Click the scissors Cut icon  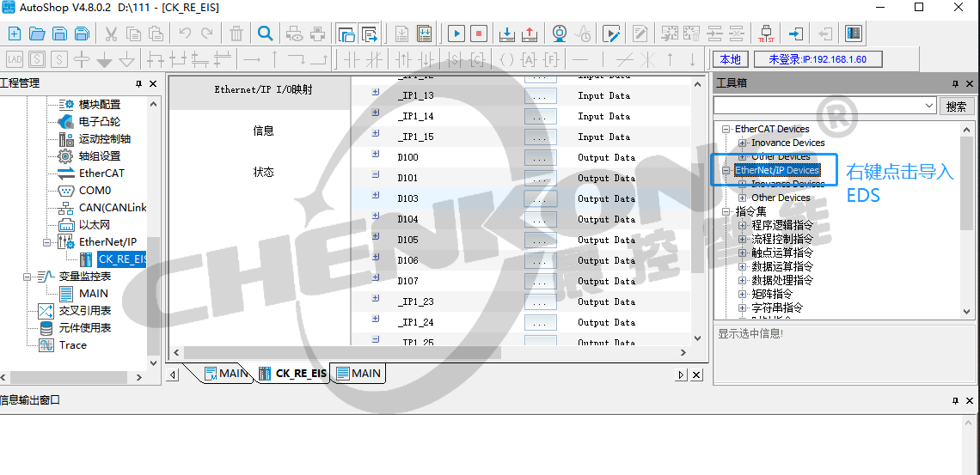[x=111, y=33]
